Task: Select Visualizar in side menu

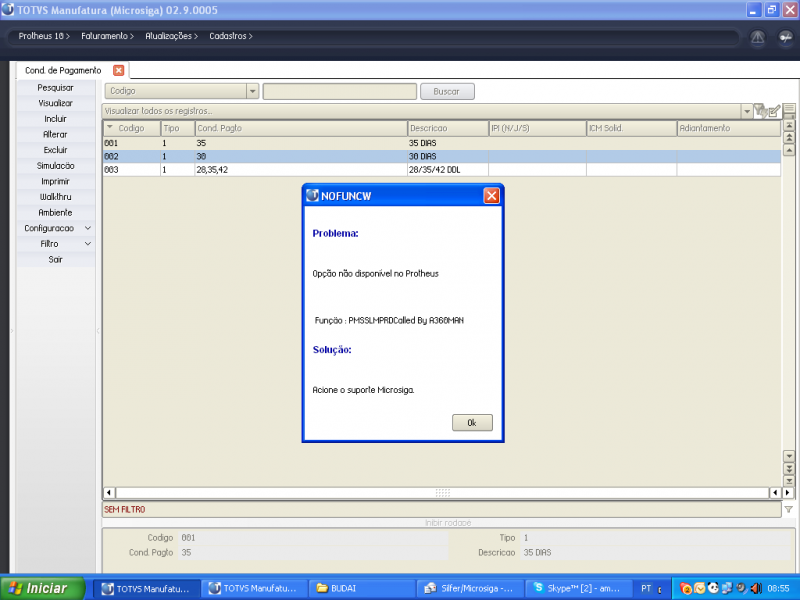Action: pos(56,103)
